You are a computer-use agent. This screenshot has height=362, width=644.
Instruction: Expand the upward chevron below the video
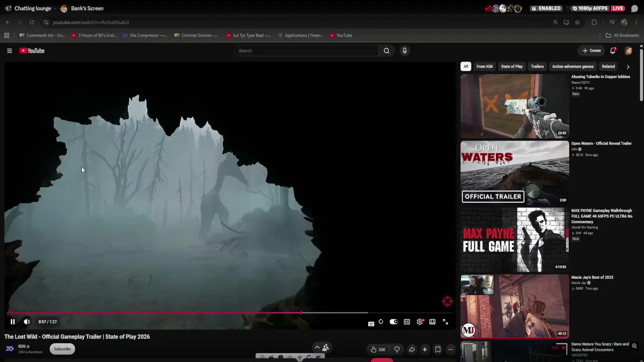(x=317, y=347)
